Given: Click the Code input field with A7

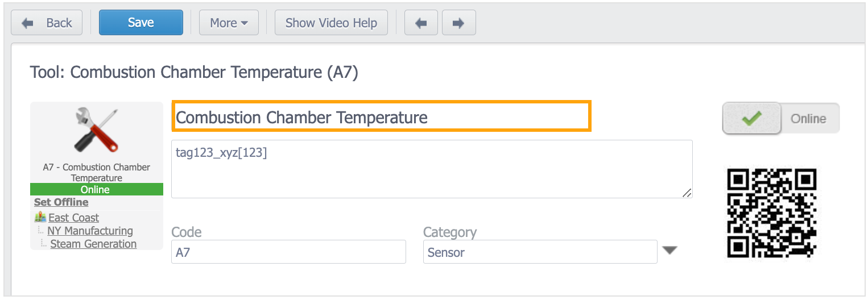Looking at the screenshot, I should (288, 252).
